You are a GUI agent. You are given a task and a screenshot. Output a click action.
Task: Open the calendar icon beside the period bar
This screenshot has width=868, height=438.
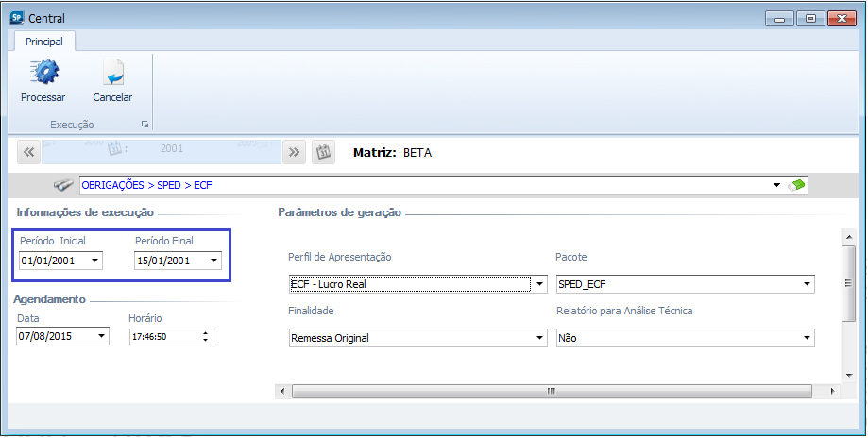pyautogui.click(x=322, y=152)
